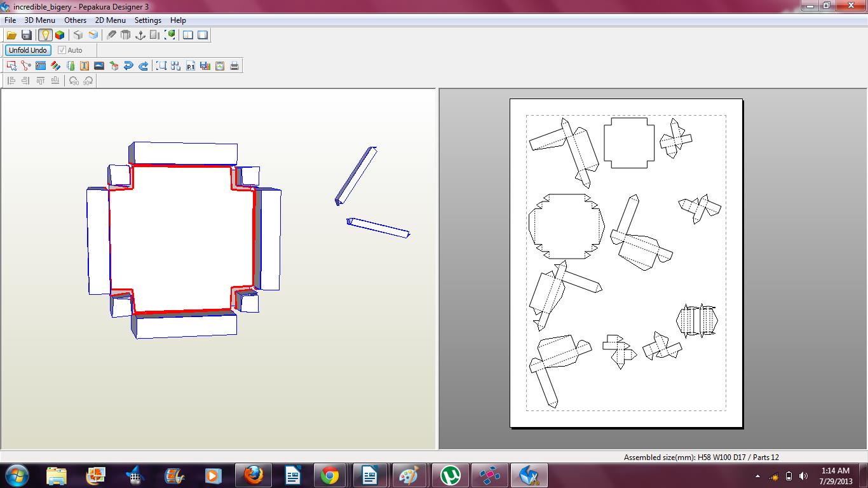Screen dimensions: 868x488
Task: Click the Open file folder icon
Action: (x=11, y=35)
